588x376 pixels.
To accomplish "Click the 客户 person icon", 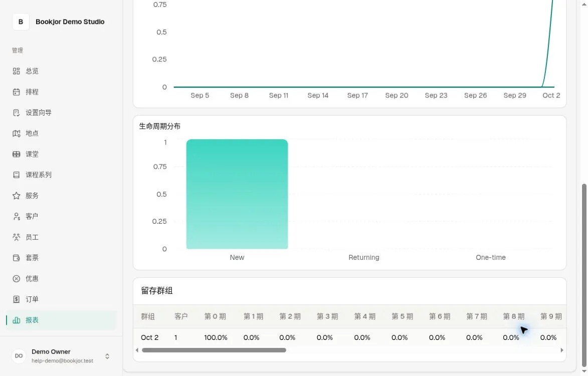I will coord(16,216).
